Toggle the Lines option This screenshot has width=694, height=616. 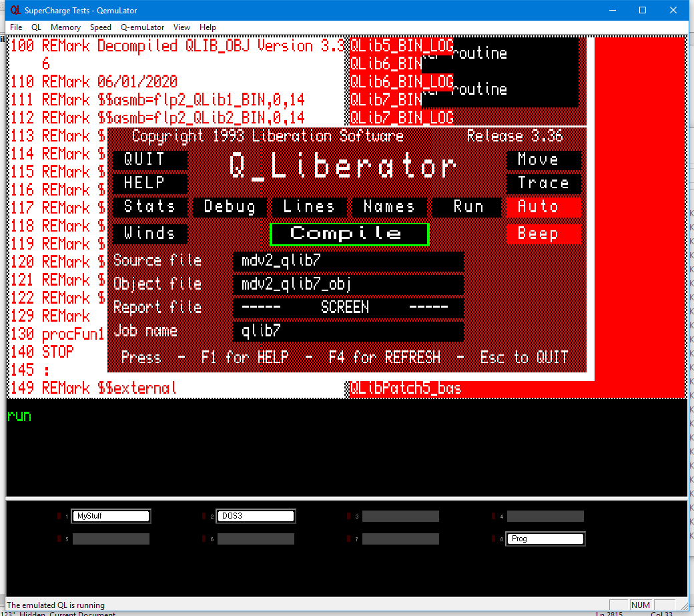point(309,207)
